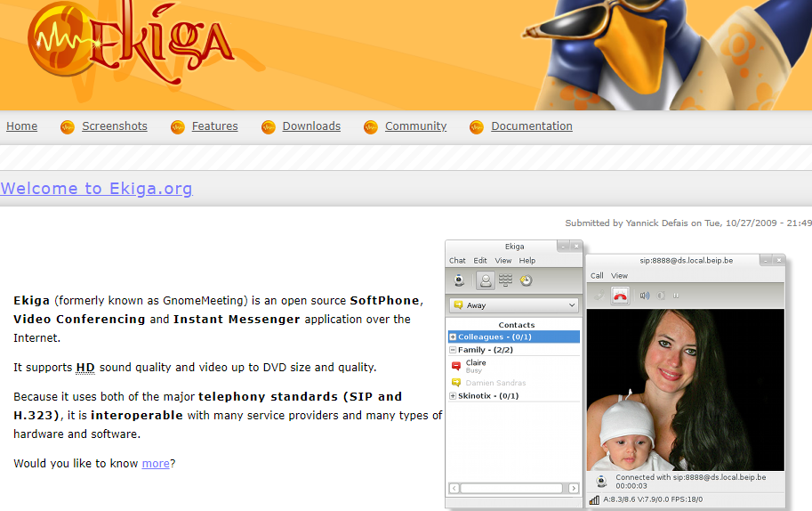The height and width of the screenshot is (511, 812).
Task: Click the video feed in call window
Action: [x=686, y=390]
